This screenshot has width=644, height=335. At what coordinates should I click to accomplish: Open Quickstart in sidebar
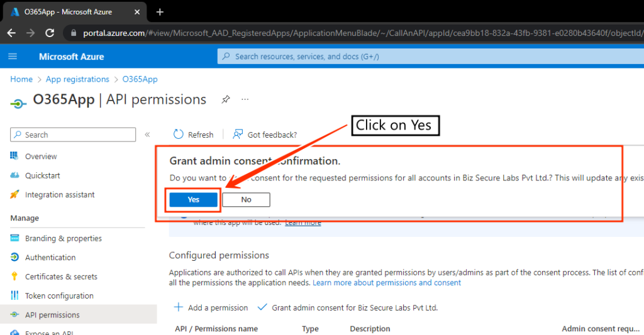click(x=43, y=175)
